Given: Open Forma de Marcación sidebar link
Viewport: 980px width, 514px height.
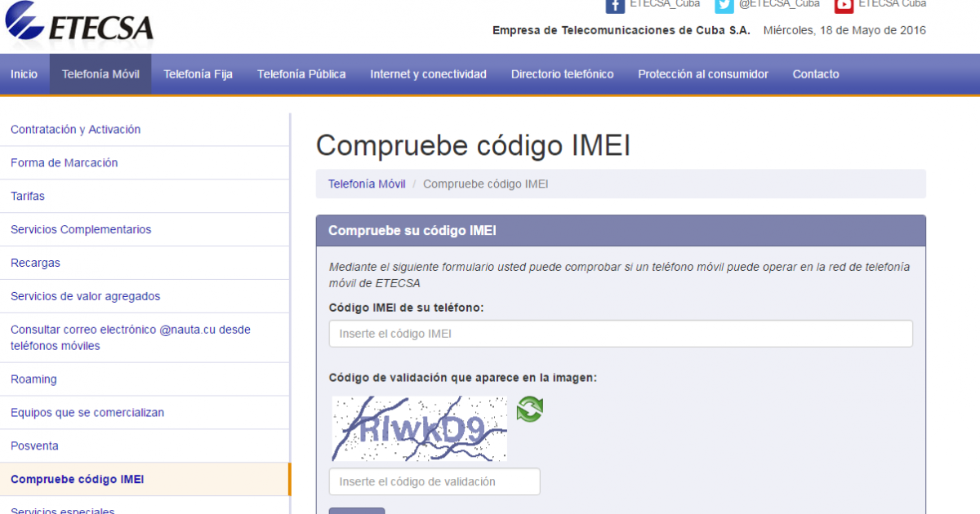Looking at the screenshot, I should [x=65, y=163].
